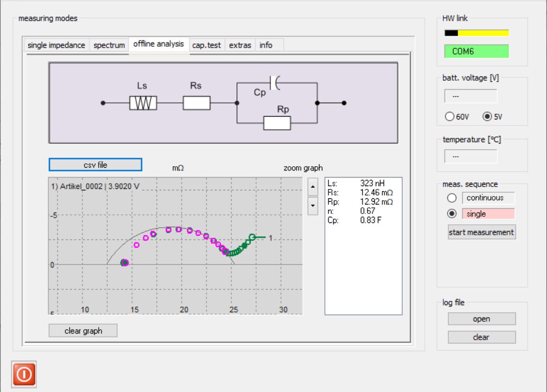Choose single measuring sequence radio

click(x=452, y=213)
